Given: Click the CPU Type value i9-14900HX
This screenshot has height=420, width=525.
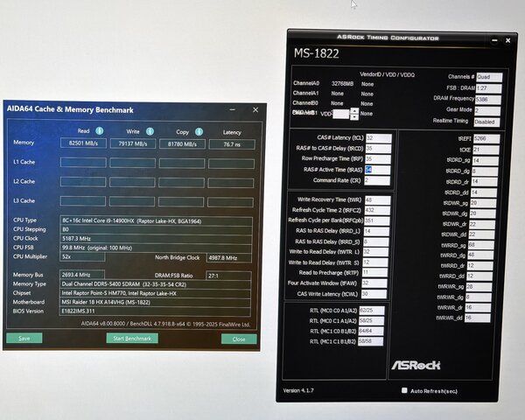Looking at the screenshot, I should 156,221.
